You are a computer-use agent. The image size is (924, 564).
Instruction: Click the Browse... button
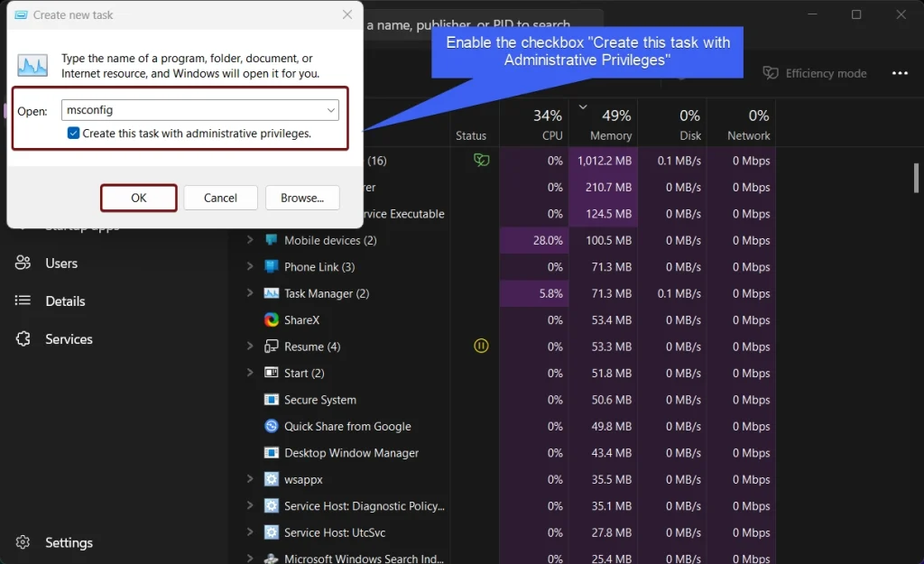302,198
